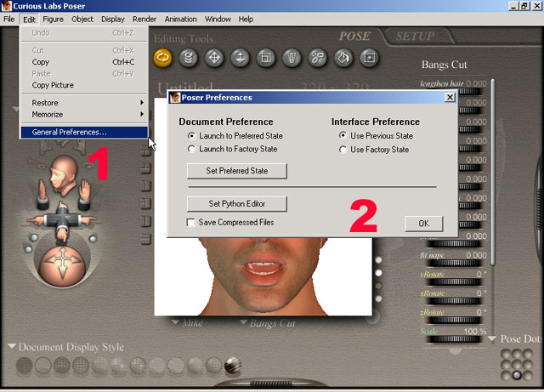
Task: Click the parameter dials vertical scrollbar
Action: pos(493,173)
